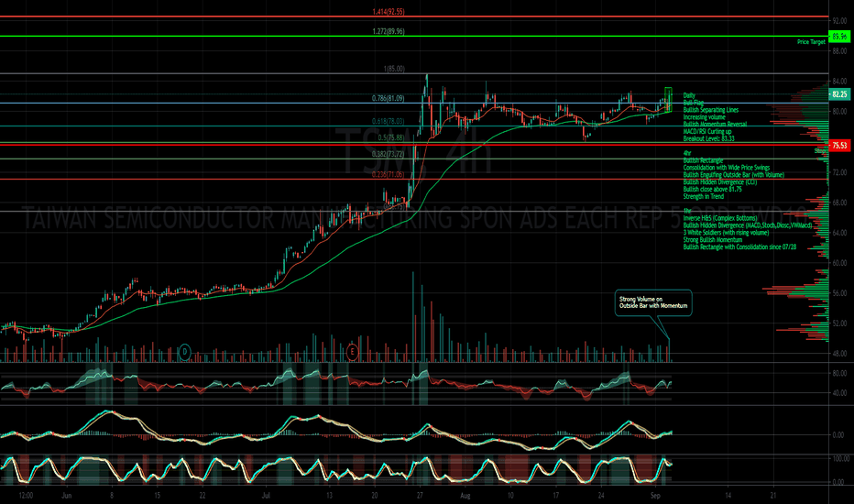
Task: Select the 0.236(71.06) Fibonacci label
Action: pos(388,174)
